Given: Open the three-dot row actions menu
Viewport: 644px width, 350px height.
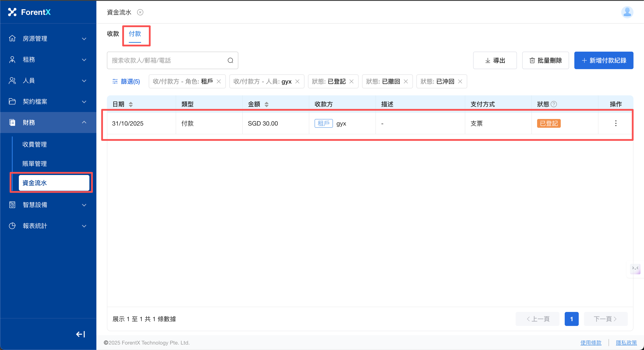Looking at the screenshot, I should tap(616, 123).
